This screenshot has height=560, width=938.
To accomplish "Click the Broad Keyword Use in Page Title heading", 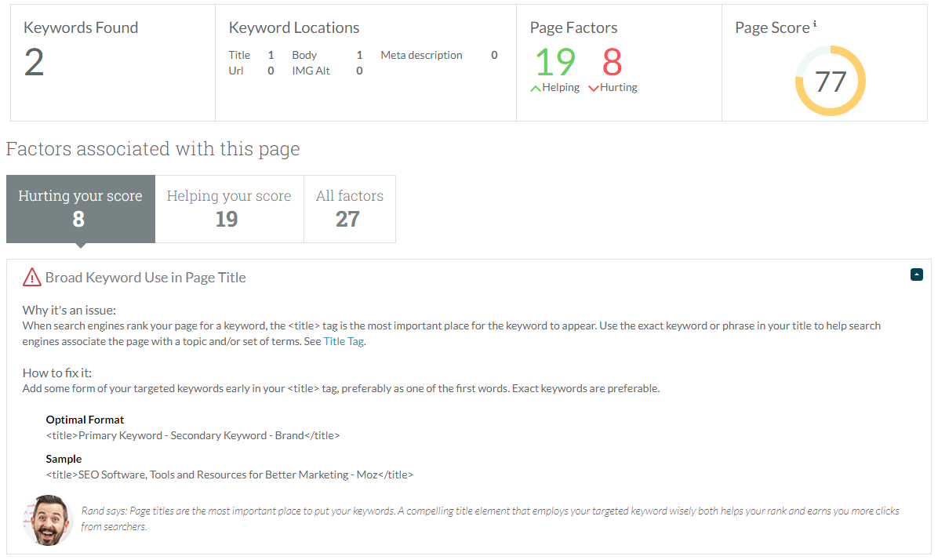I will pos(145,277).
